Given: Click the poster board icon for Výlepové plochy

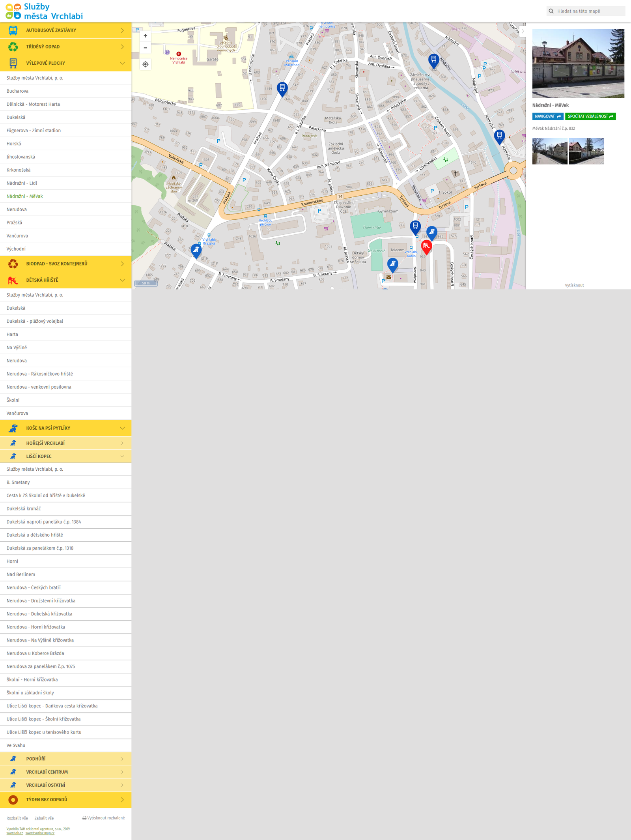Looking at the screenshot, I should coord(13,63).
